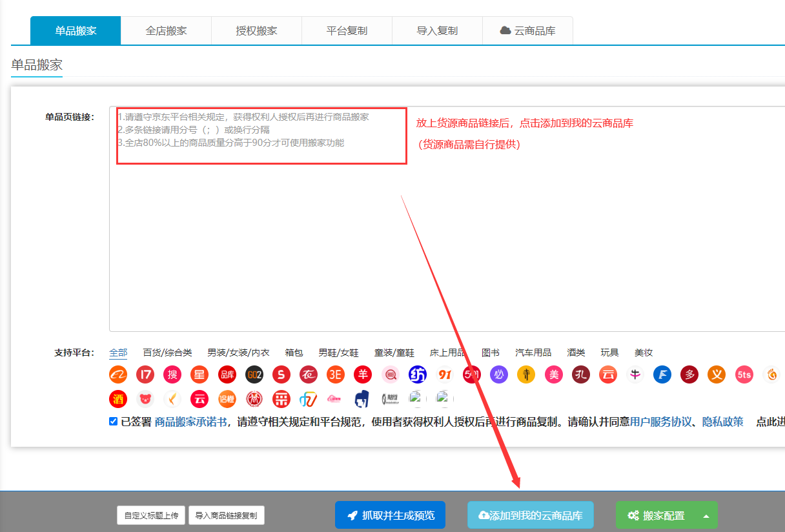
Task: Open the 商品搬家承诺书 link
Action: (190, 422)
